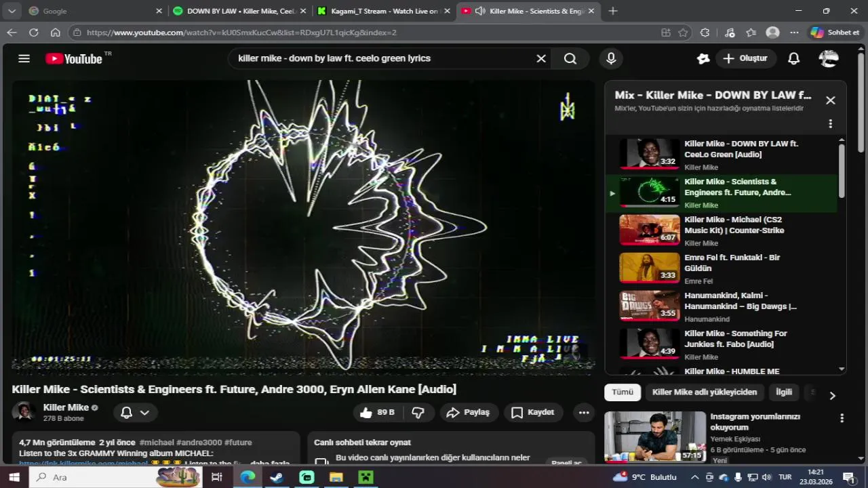Click the Paylaş share button
The width and height of the screenshot is (868, 488).
[469, 412]
